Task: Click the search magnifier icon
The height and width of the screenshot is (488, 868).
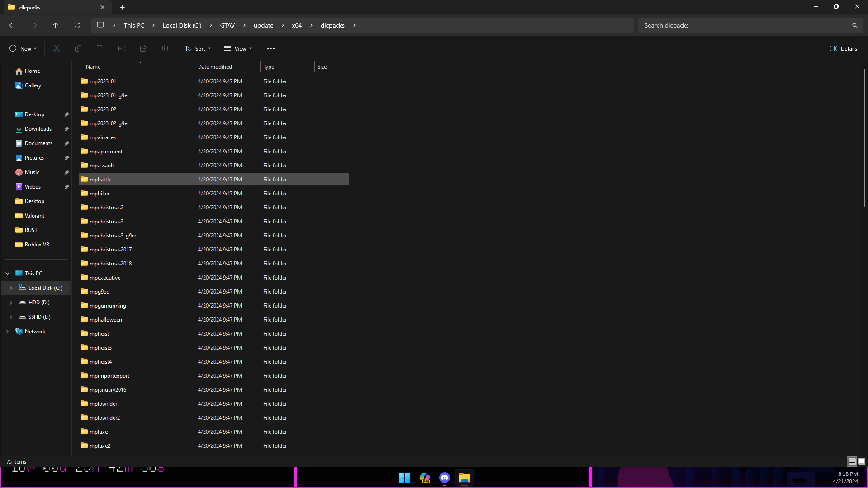Action: coord(854,25)
